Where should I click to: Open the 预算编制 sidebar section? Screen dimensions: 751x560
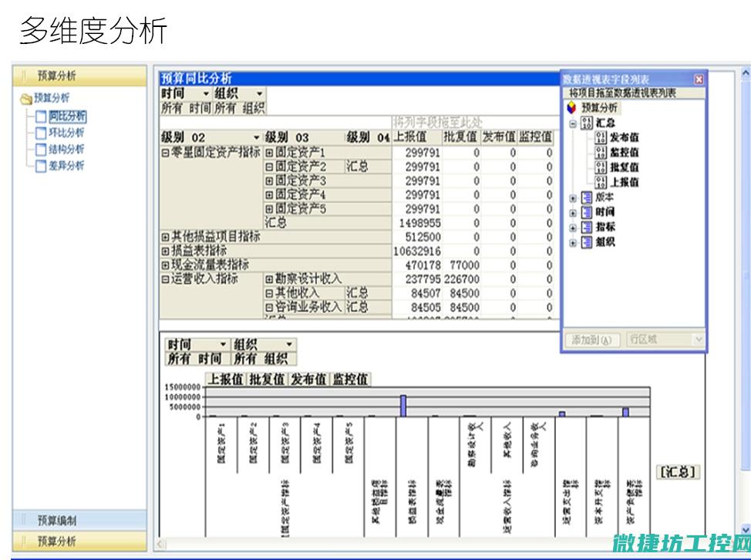[x=79, y=520]
